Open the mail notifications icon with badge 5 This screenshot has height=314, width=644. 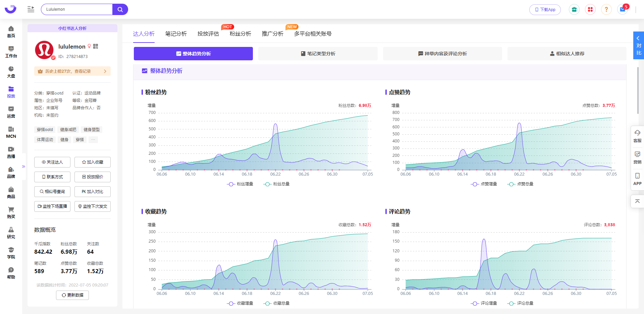[x=623, y=9]
